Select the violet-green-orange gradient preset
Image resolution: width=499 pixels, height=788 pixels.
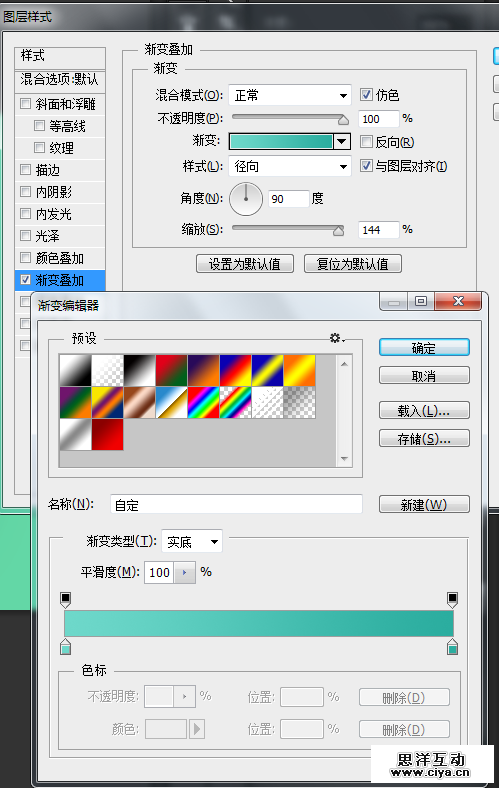(75, 402)
